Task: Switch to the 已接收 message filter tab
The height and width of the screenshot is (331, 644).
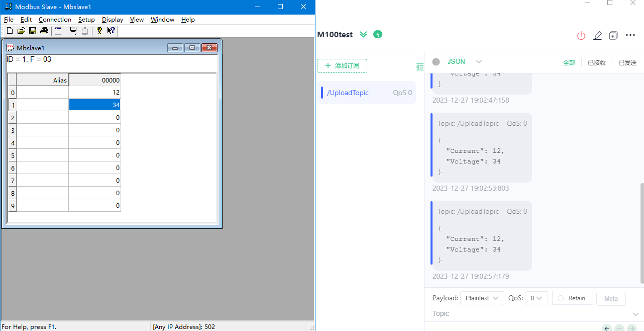Action: pyautogui.click(x=597, y=62)
